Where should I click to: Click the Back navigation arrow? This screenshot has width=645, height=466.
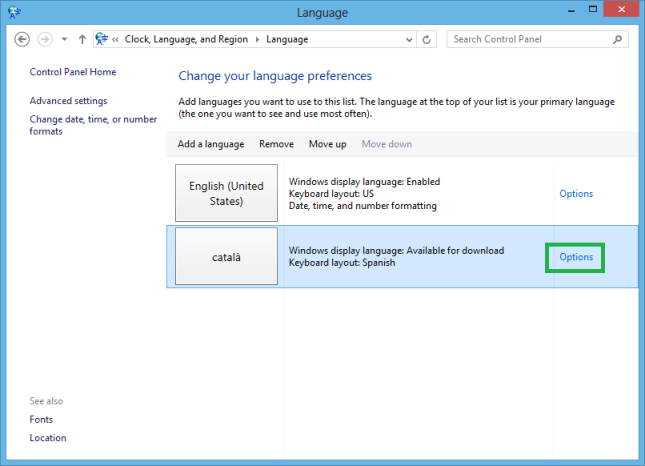pos(22,39)
